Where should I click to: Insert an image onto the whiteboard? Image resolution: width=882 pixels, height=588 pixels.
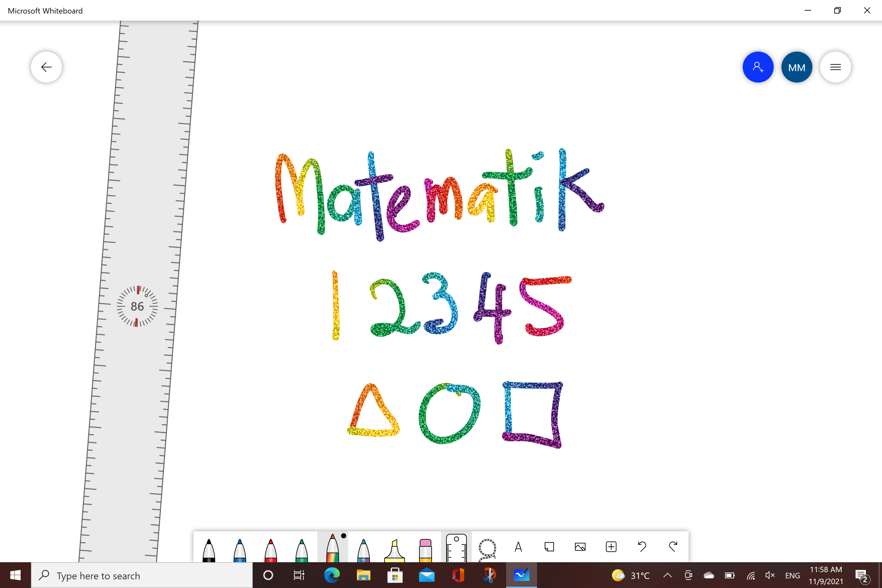click(x=580, y=547)
